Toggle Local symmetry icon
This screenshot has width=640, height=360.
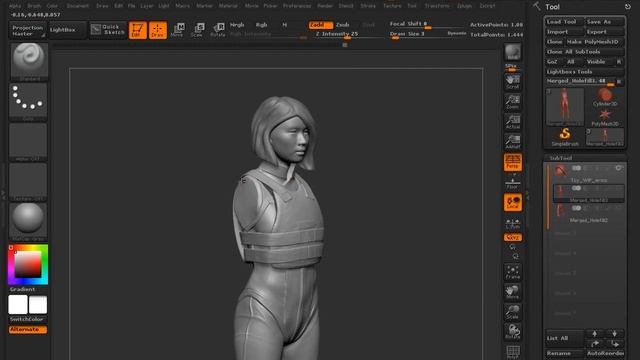(x=513, y=202)
